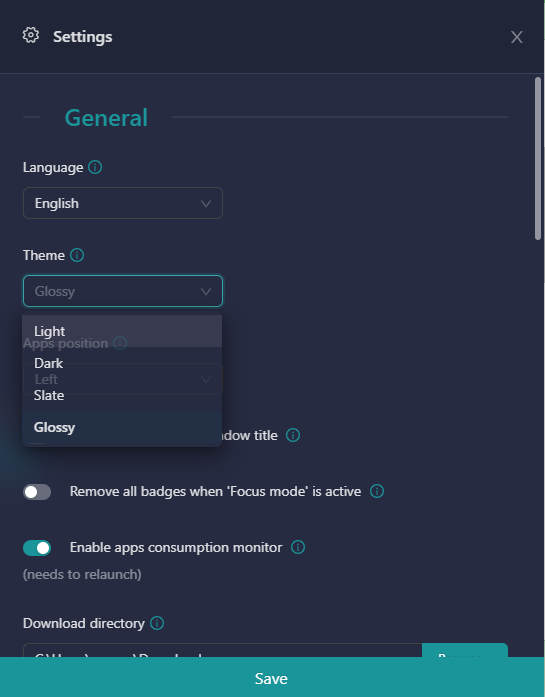Click the vertical scrollbar thumb
545x697 pixels.
click(538, 158)
